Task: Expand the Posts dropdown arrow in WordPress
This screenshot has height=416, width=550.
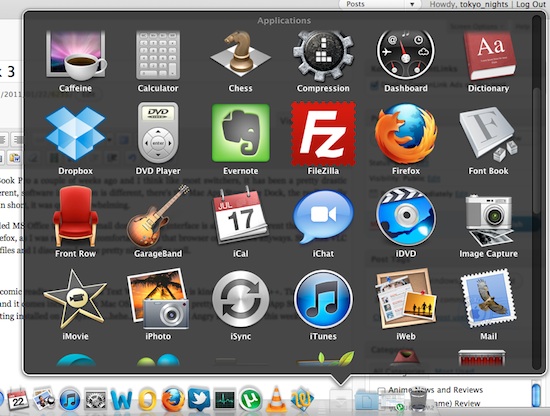Action: 412,4
